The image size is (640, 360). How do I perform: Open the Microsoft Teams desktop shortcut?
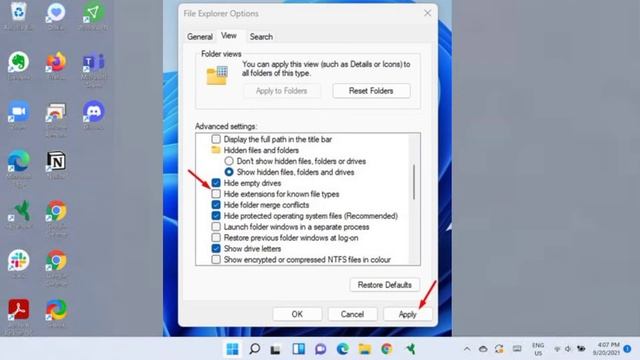[x=93, y=63]
